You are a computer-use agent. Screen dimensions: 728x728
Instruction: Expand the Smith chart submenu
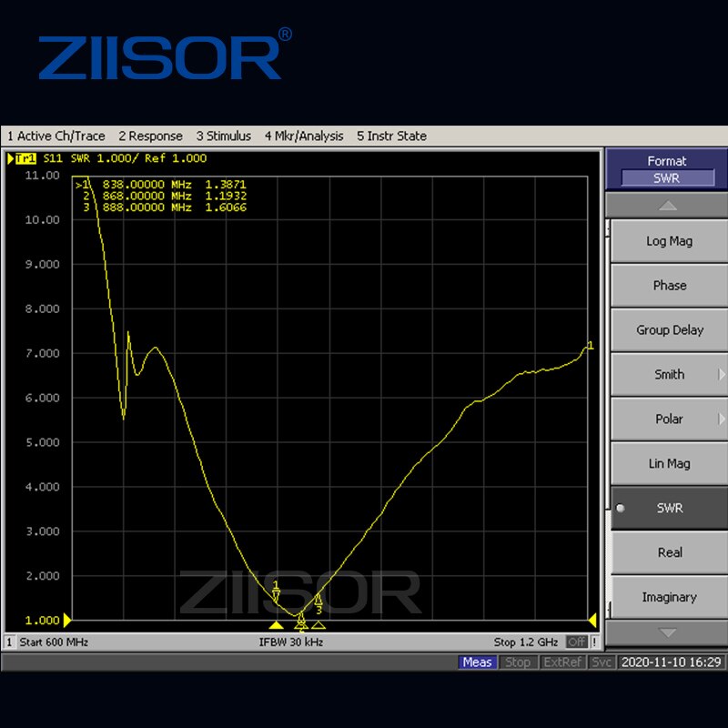pos(669,374)
